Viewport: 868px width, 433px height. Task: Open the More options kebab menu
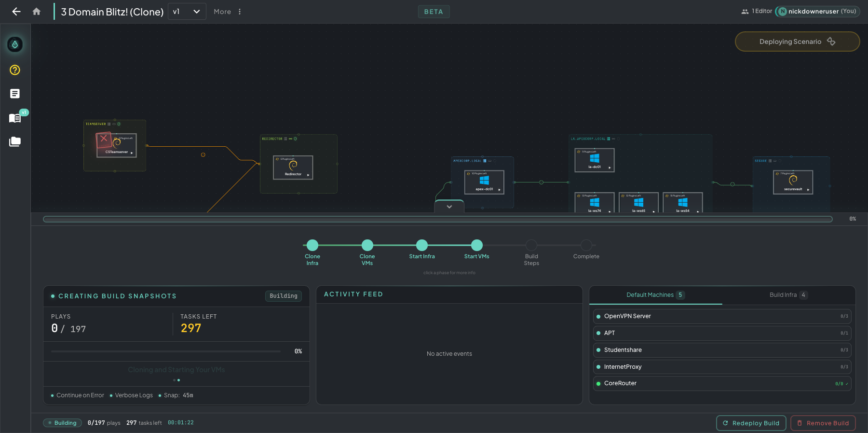240,12
